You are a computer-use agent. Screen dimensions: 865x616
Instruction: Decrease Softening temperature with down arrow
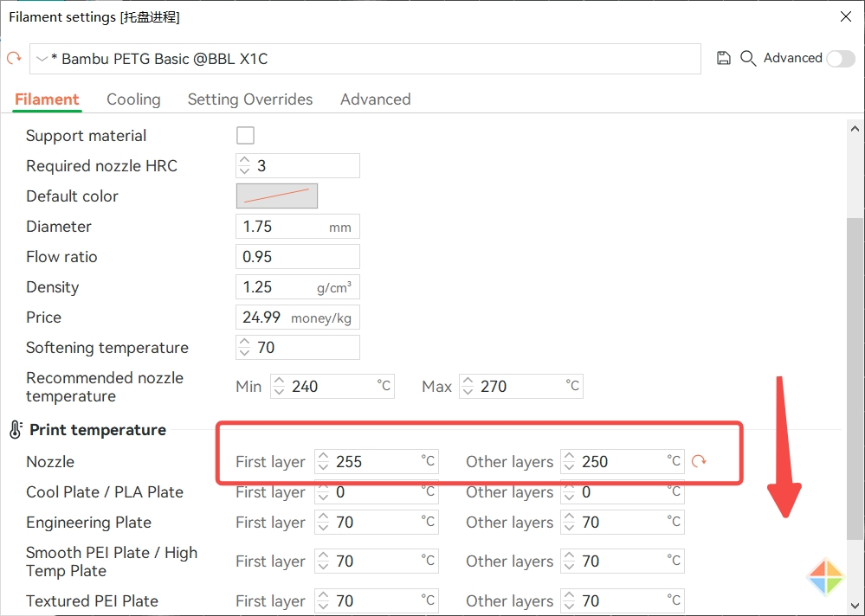[x=244, y=353]
